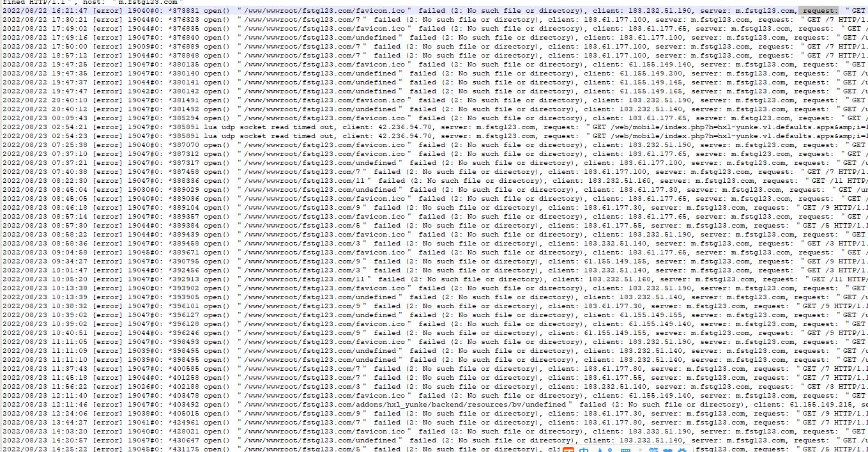
Task: Click timestamp 2022/08/23 10:13:38
Action: point(45,288)
